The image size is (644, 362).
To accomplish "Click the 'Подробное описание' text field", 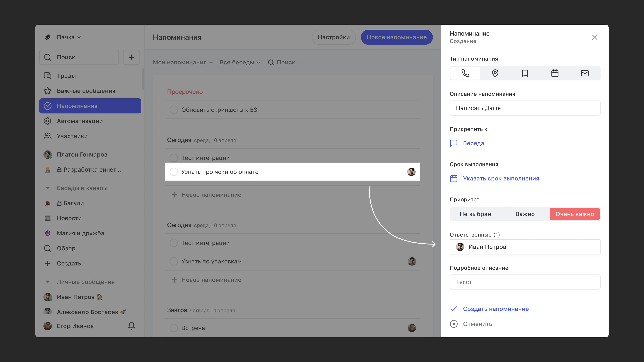I will click(x=525, y=282).
